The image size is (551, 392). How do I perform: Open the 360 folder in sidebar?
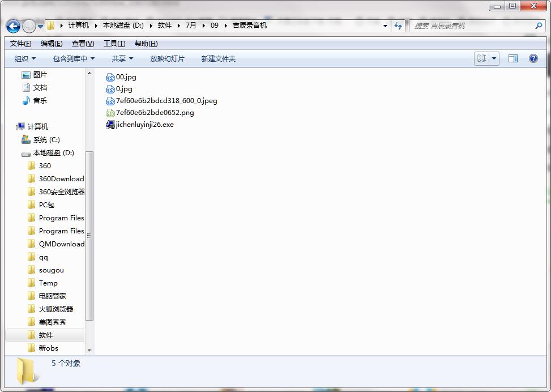pyautogui.click(x=40, y=166)
